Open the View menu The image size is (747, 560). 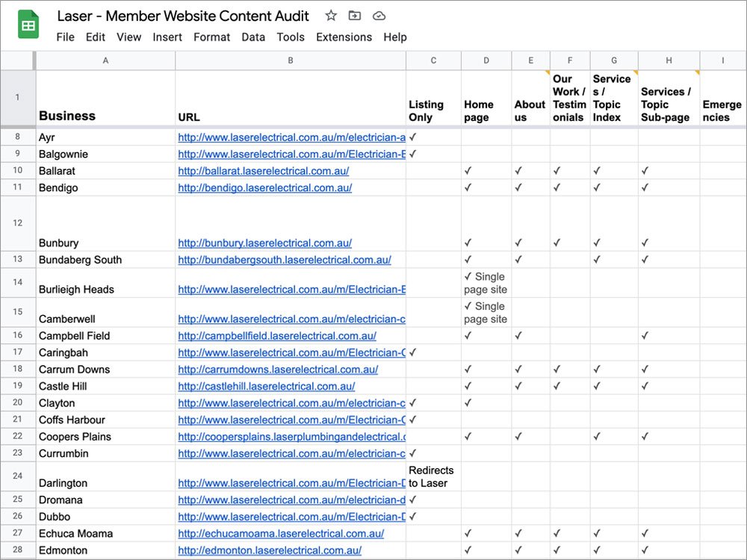(129, 37)
